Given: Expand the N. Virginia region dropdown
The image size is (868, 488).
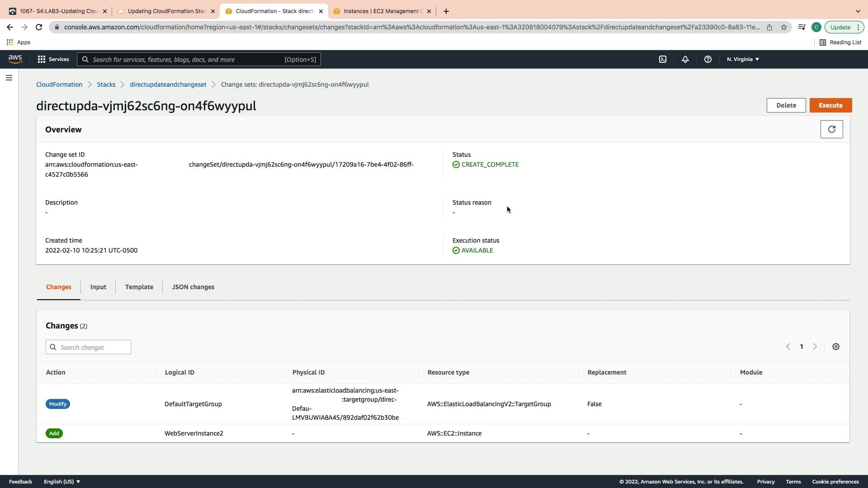Looking at the screenshot, I should [743, 59].
